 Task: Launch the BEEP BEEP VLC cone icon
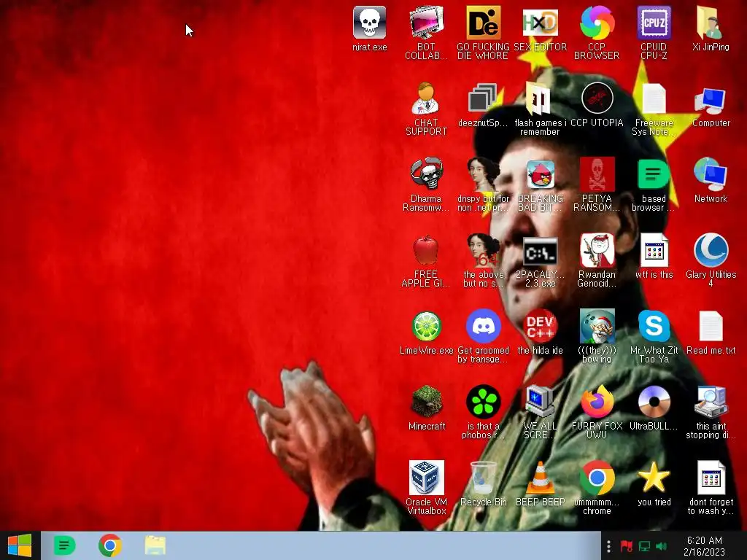(541, 478)
